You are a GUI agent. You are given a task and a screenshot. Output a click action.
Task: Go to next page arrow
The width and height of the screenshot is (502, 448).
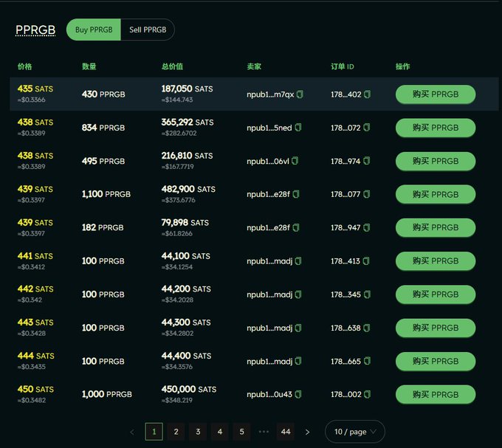coord(307,432)
